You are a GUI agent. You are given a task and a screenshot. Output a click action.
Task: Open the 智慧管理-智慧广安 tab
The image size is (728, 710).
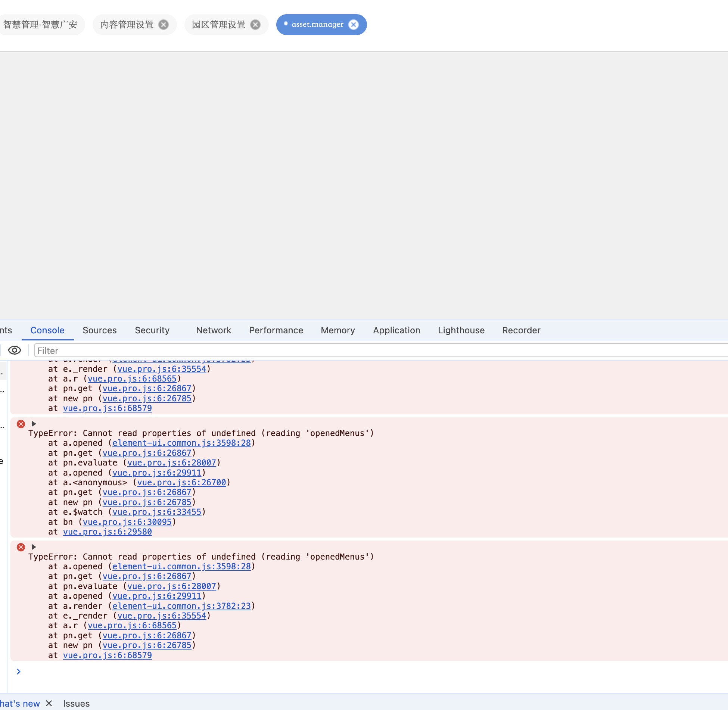[x=40, y=25]
